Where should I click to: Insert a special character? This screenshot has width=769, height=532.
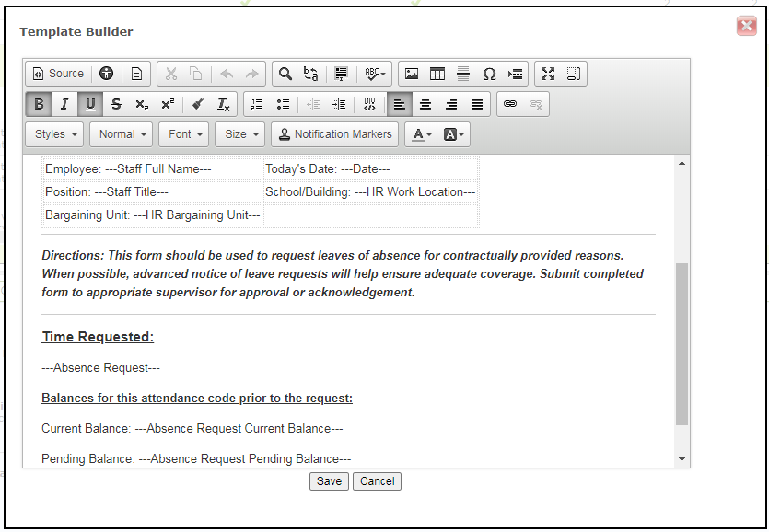pos(489,74)
